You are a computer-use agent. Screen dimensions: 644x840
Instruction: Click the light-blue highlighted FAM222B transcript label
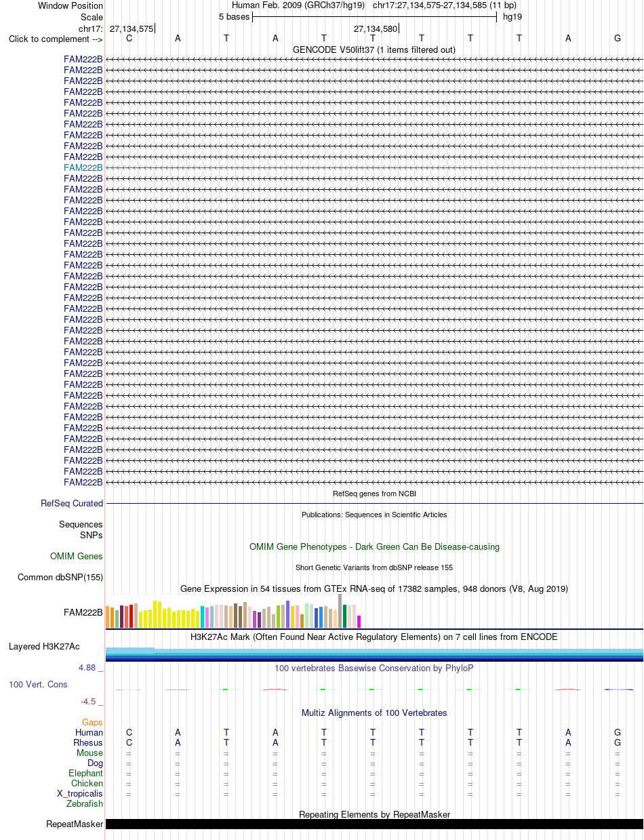[83, 167]
